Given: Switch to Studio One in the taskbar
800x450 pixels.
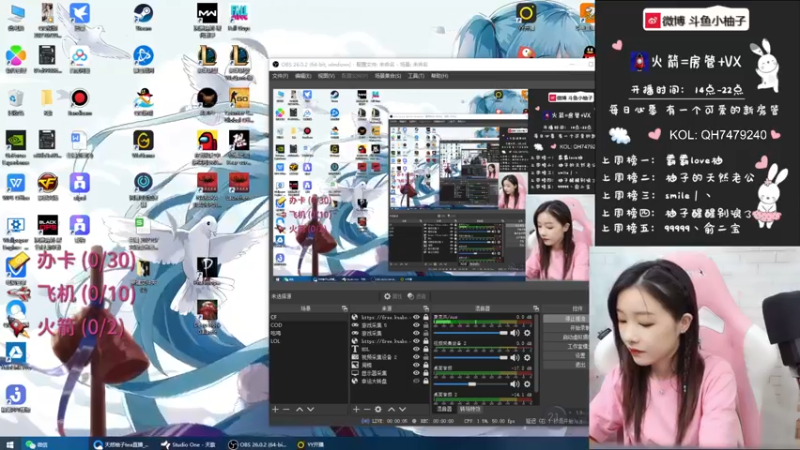Looking at the screenshot, I should 189,444.
